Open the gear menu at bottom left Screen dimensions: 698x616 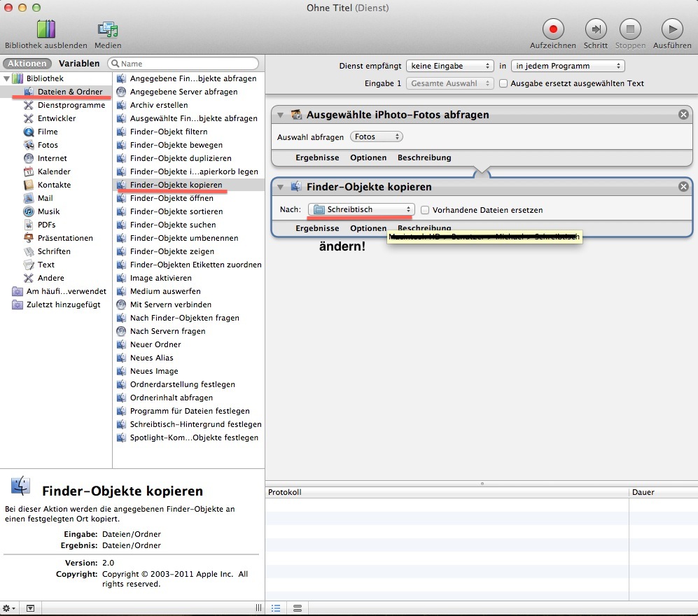10,608
